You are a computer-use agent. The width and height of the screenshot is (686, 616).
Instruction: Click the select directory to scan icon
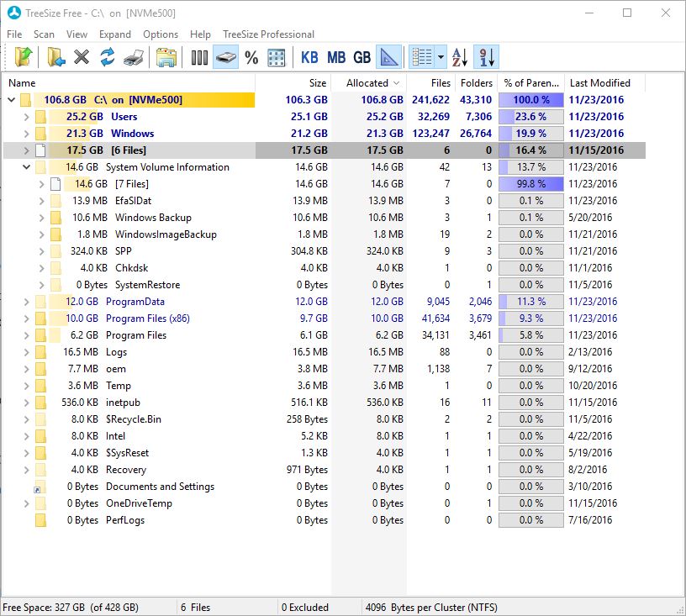pos(24,57)
